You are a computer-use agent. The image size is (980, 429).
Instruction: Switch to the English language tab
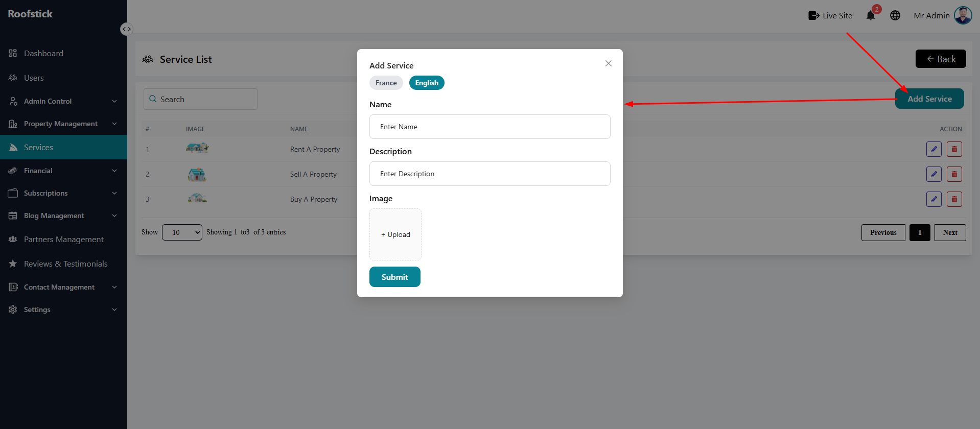427,83
